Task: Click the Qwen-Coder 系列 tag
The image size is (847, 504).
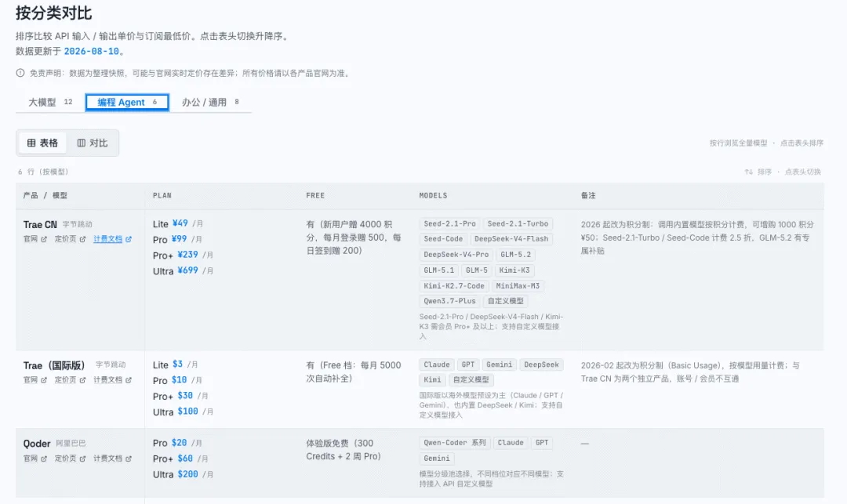Action: tap(454, 443)
